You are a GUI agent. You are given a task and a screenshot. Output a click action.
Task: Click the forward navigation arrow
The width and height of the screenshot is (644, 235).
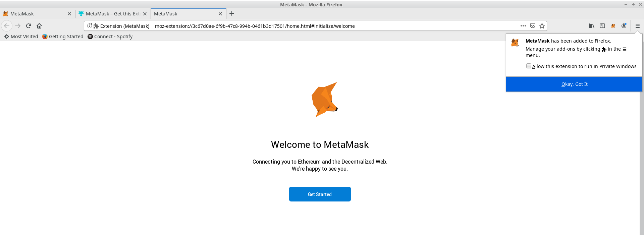pos(18,26)
